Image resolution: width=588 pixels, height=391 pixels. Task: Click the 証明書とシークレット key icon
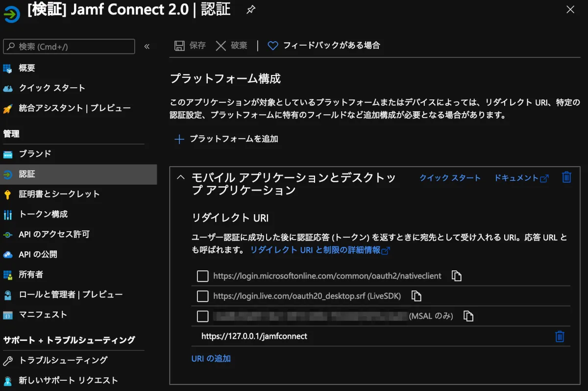(7, 195)
